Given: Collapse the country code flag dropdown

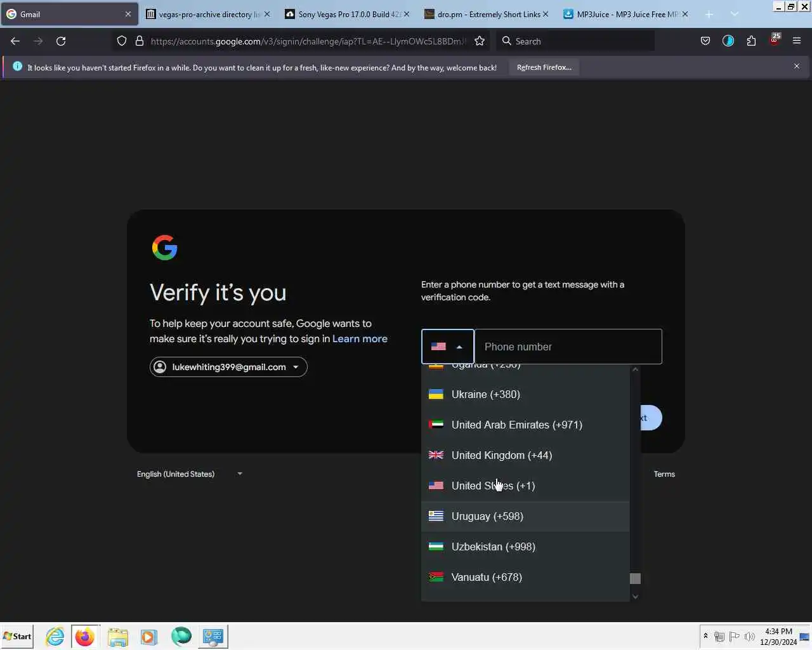Looking at the screenshot, I should [448, 347].
